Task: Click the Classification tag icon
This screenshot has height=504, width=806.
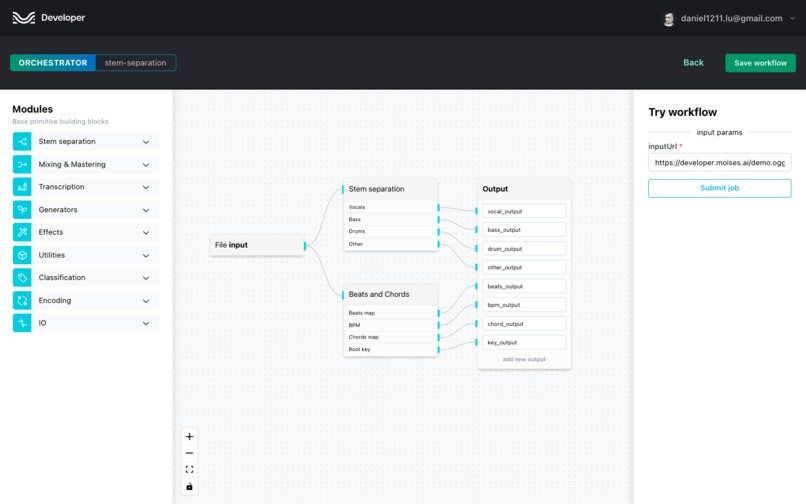Action: point(22,278)
